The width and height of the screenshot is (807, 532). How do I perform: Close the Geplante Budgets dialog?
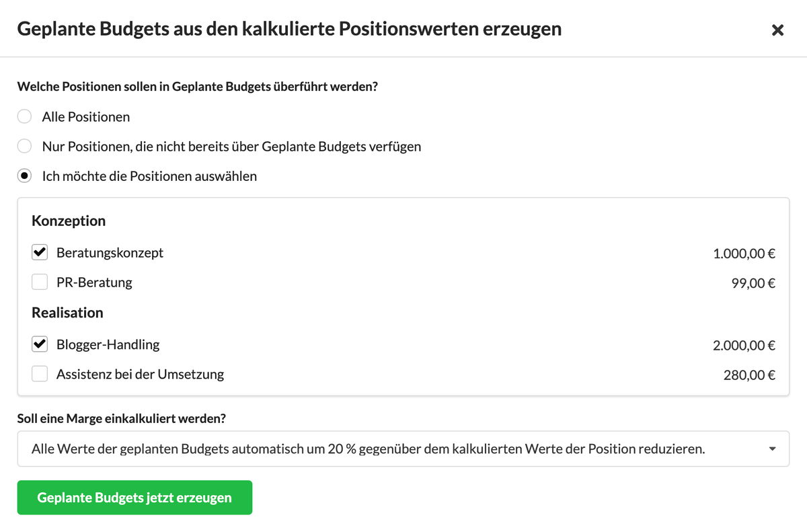point(777,30)
